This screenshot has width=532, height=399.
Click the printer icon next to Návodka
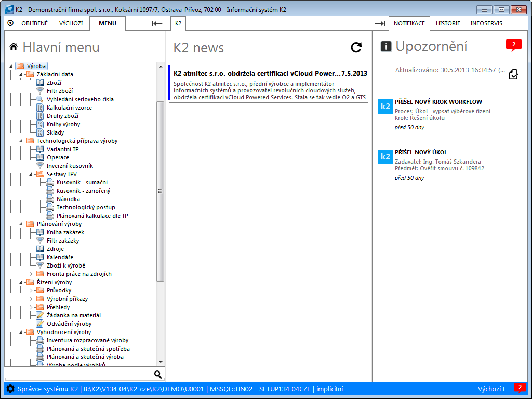50,199
